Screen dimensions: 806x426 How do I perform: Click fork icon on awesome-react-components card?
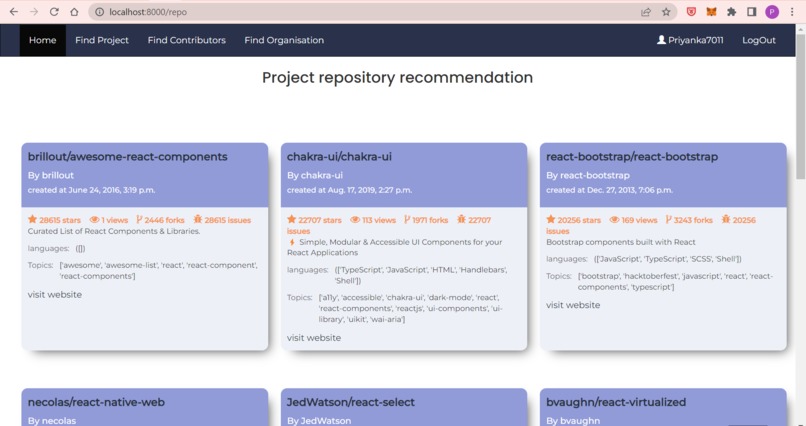(139, 219)
